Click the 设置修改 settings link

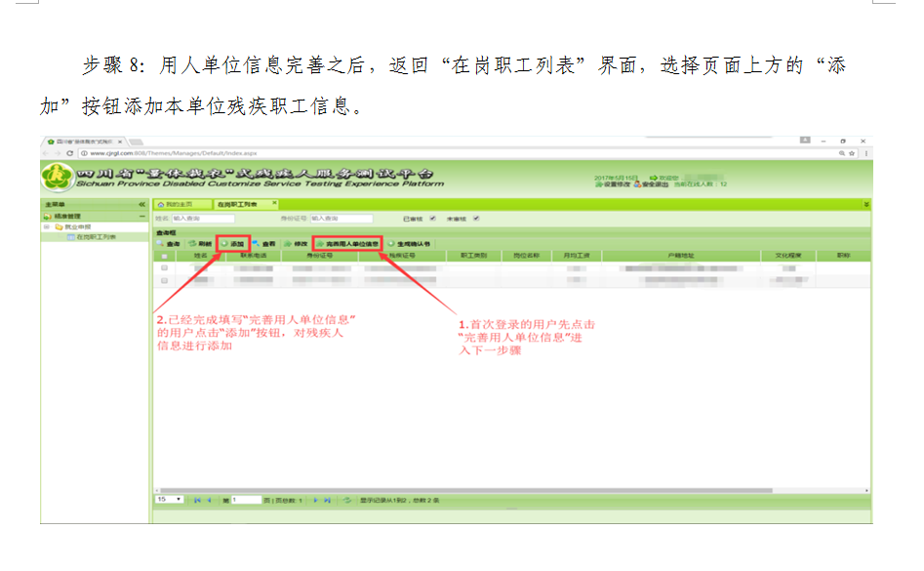point(615,184)
